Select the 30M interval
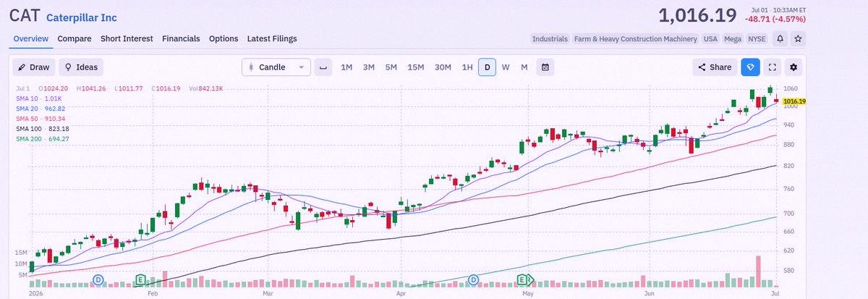The image size is (868, 299). [443, 67]
